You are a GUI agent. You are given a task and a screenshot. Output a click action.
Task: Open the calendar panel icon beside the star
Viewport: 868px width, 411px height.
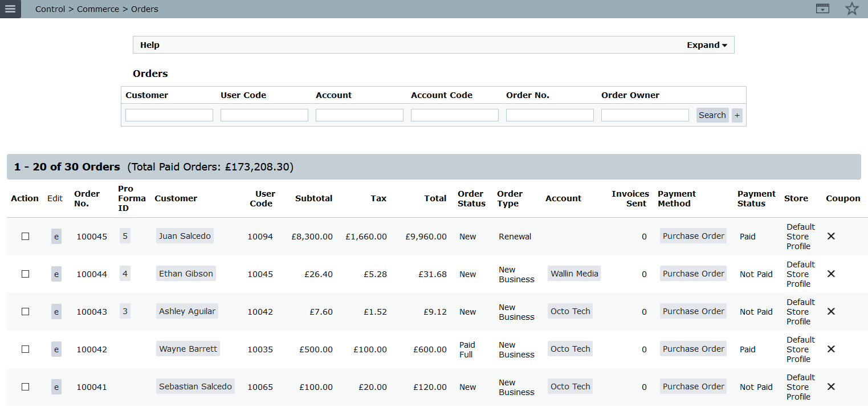(x=822, y=9)
